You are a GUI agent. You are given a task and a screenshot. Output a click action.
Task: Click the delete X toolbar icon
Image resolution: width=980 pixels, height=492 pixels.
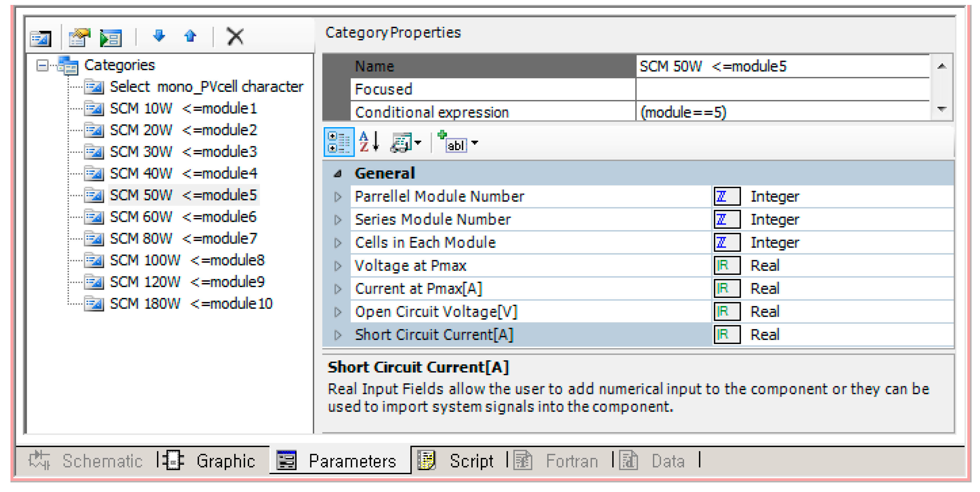(235, 37)
